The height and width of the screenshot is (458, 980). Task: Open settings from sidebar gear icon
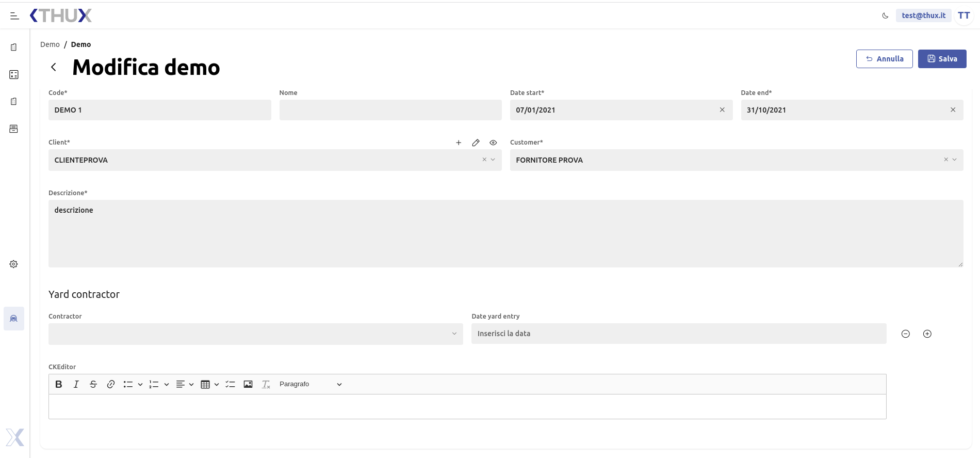(x=14, y=264)
